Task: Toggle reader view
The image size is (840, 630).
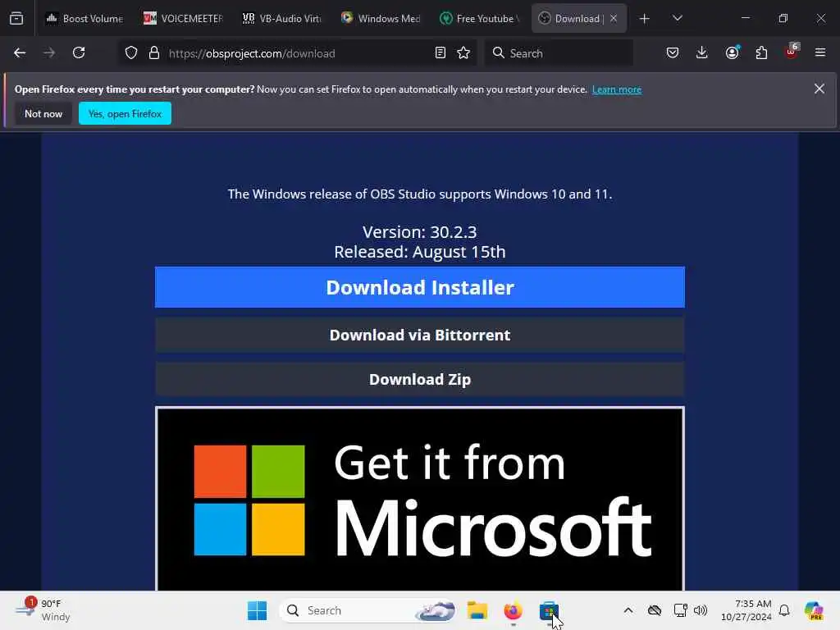Action: (x=441, y=53)
